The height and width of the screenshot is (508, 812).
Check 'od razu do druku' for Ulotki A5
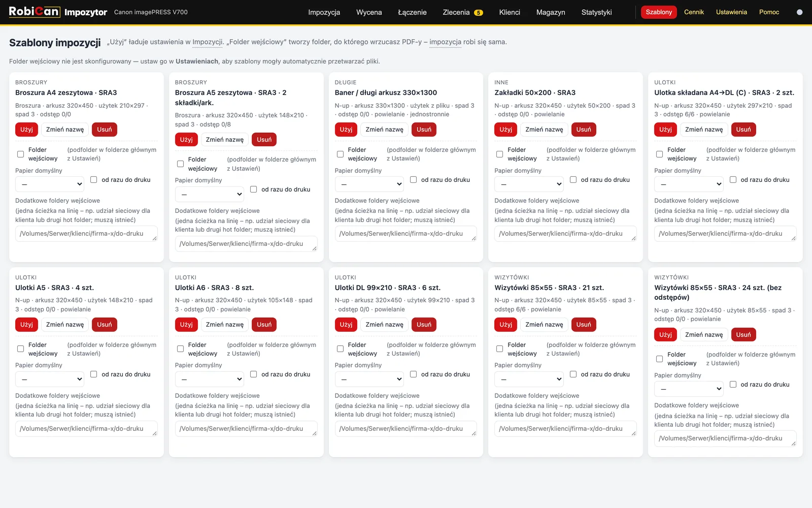point(94,374)
